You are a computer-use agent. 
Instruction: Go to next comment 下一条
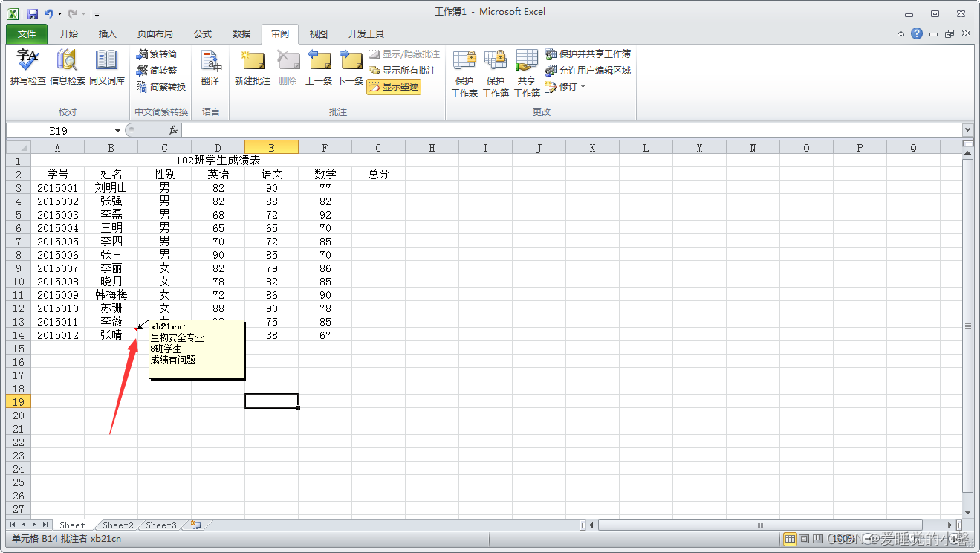point(350,67)
